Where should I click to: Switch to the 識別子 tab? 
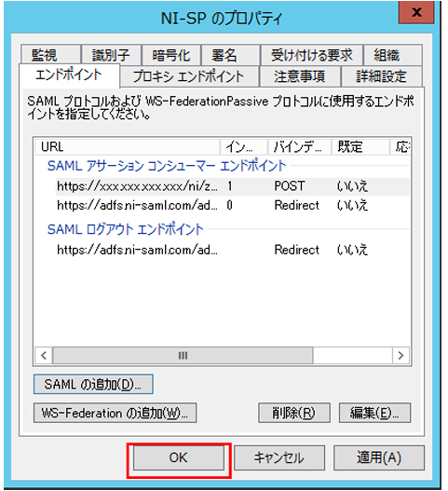pos(111,54)
